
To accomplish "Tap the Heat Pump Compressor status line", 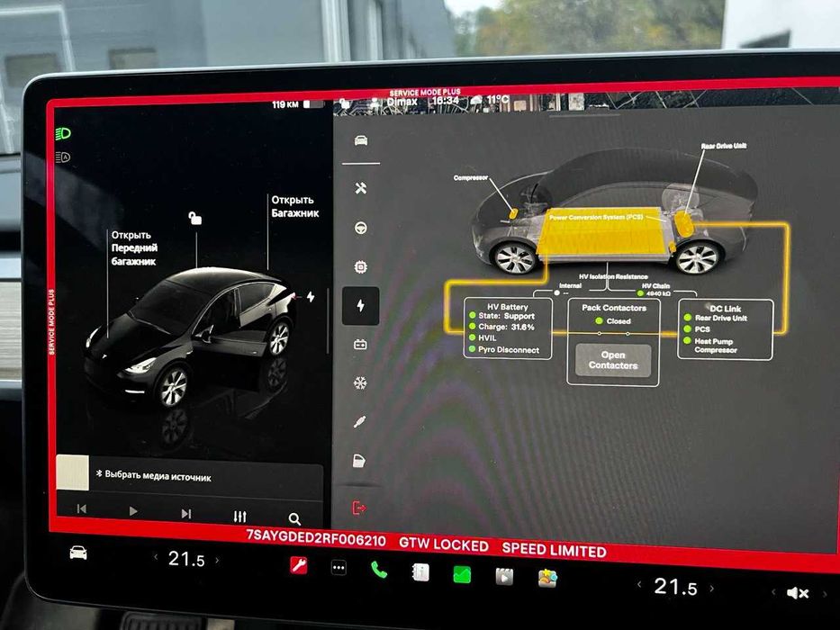I will tap(711, 345).
